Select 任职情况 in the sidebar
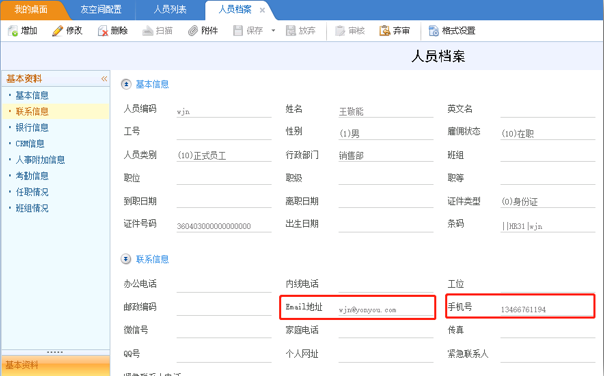This screenshot has width=604, height=376. (x=32, y=192)
